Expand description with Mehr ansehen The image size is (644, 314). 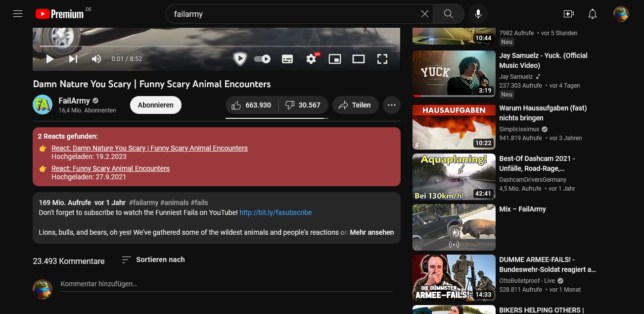point(372,232)
